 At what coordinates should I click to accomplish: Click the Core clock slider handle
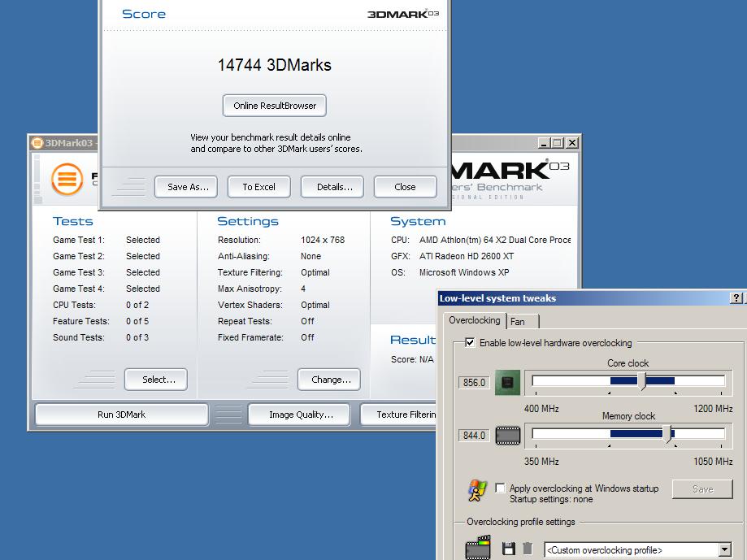[x=641, y=381]
